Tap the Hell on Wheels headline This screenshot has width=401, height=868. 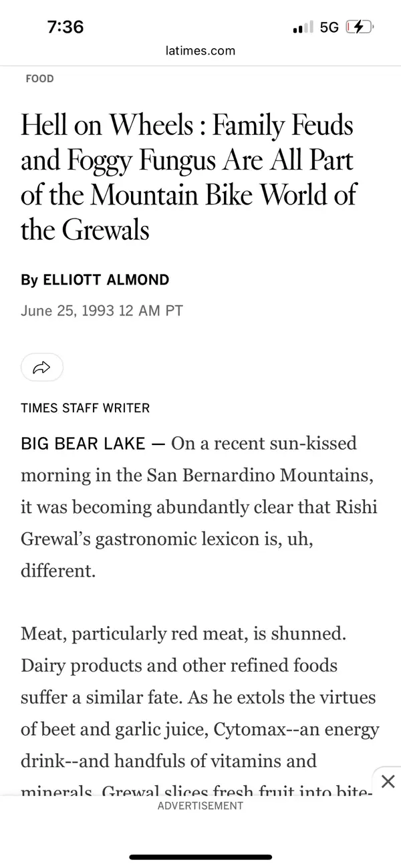[x=188, y=178]
